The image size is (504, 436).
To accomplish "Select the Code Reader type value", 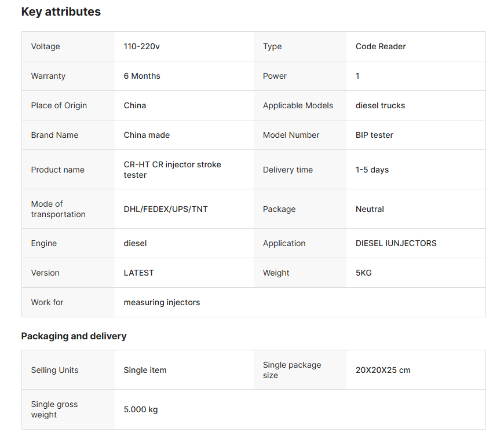I will [381, 46].
